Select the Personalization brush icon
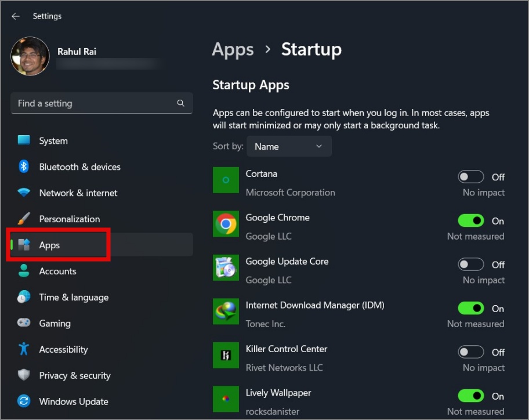Viewport: 529px width, 420px height. 23,219
